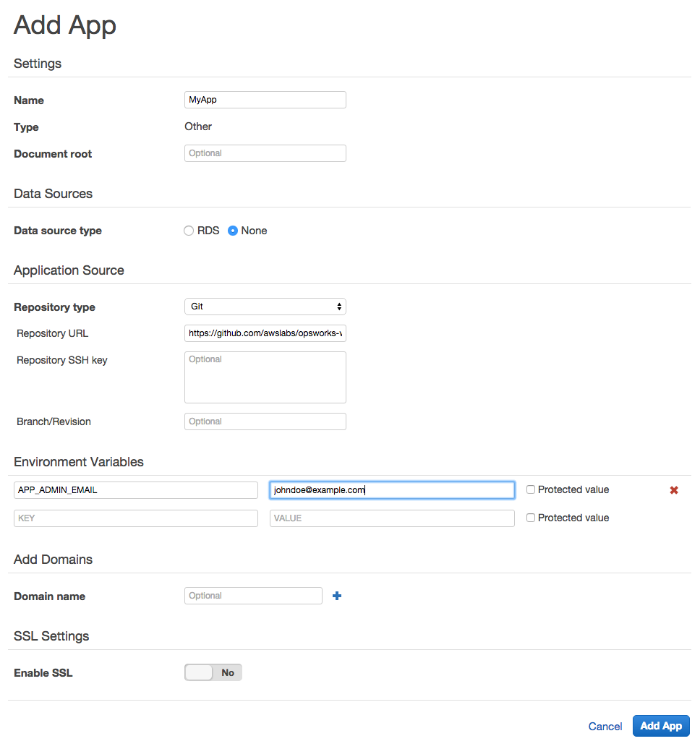Cancel adding the app
The width and height of the screenshot is (700, 749).
[605, 727]
